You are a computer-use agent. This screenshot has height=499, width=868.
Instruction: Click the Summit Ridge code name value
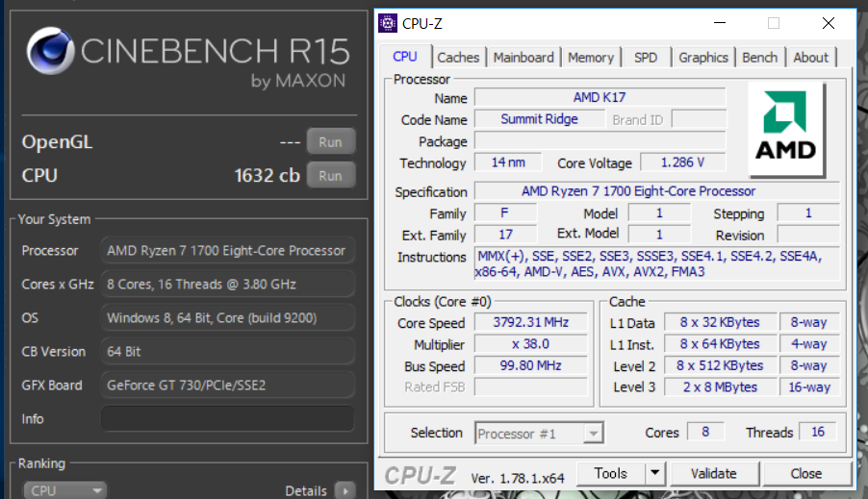[540, 119]
